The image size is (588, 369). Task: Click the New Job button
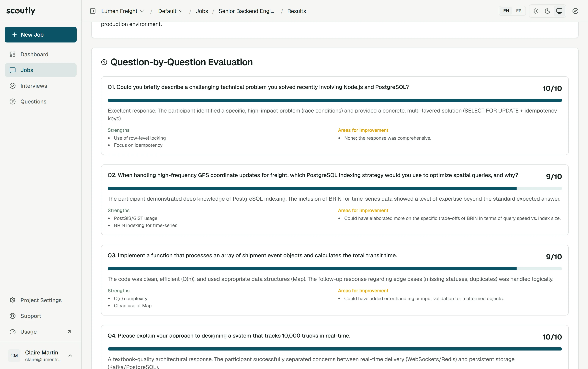[x=41, y=35]
